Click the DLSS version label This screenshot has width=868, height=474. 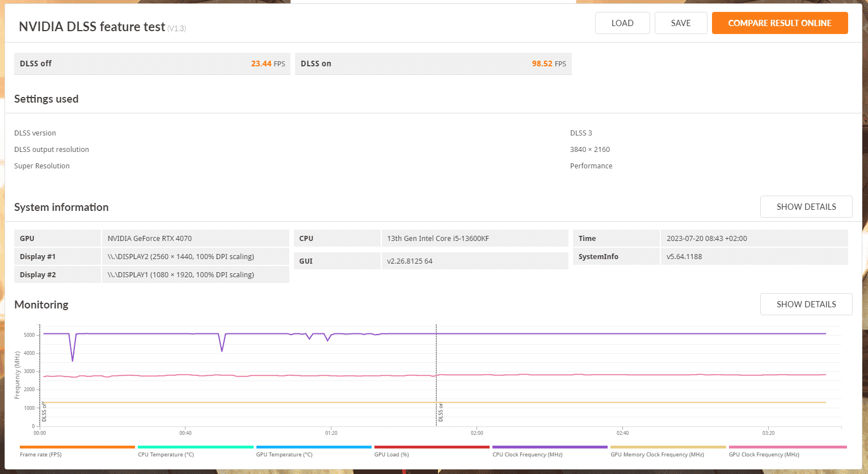(35, 133)
